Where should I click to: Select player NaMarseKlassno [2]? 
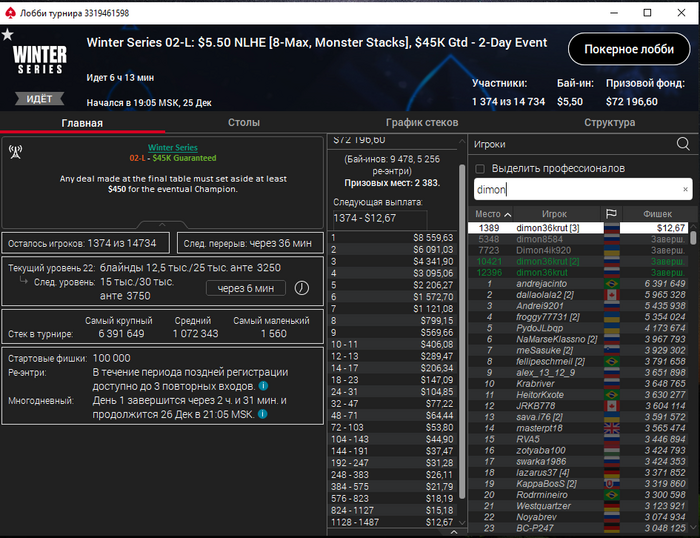coord(579,339)
